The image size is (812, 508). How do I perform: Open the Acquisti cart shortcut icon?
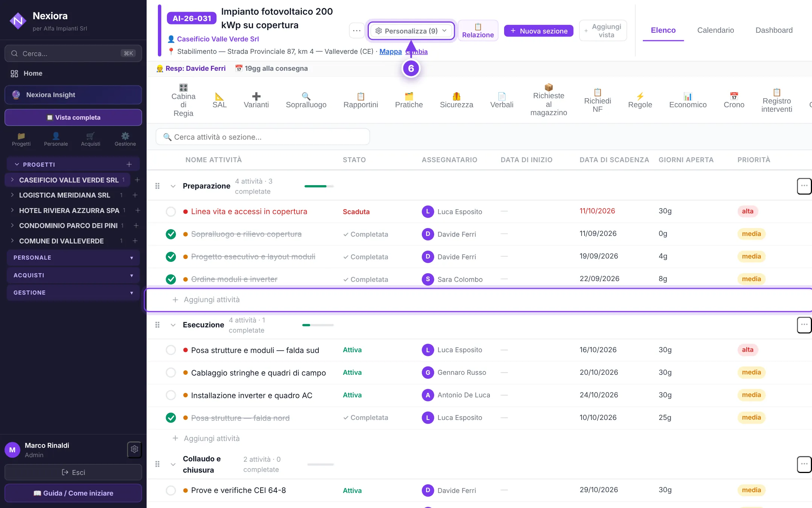tap(91, 139)
